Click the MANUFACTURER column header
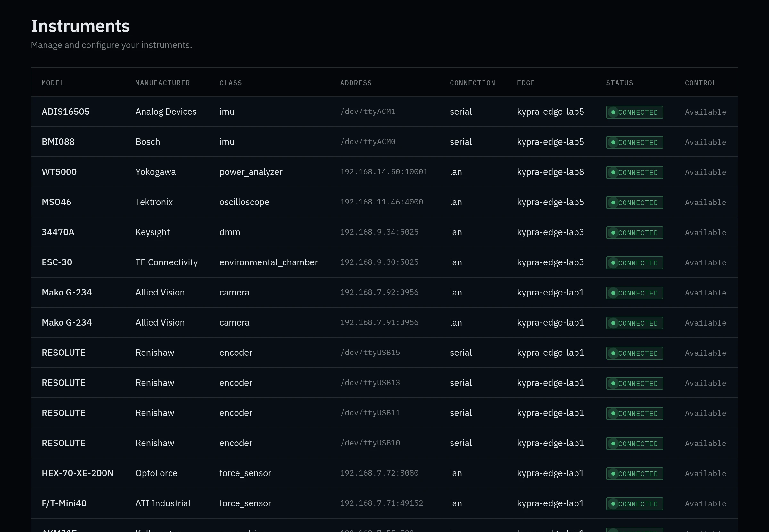Image resolution: width=769 pixels, height=532 pixels. tap(162, 83)
